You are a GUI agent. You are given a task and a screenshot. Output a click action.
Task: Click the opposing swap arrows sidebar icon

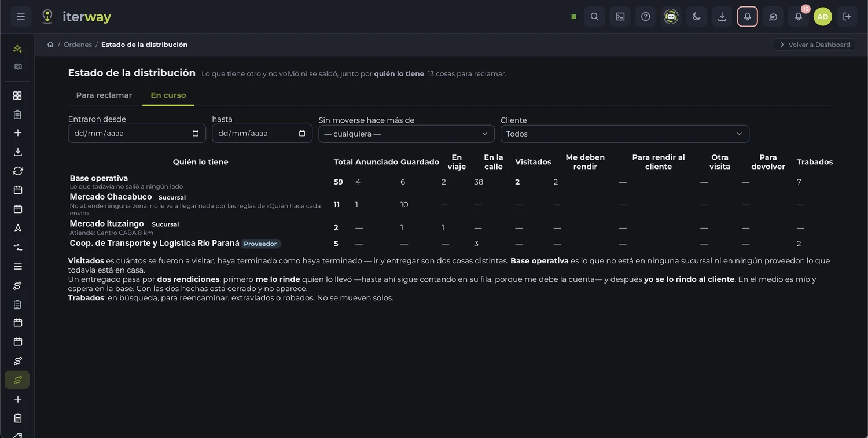pyautogui.click(x=18, y=247)
